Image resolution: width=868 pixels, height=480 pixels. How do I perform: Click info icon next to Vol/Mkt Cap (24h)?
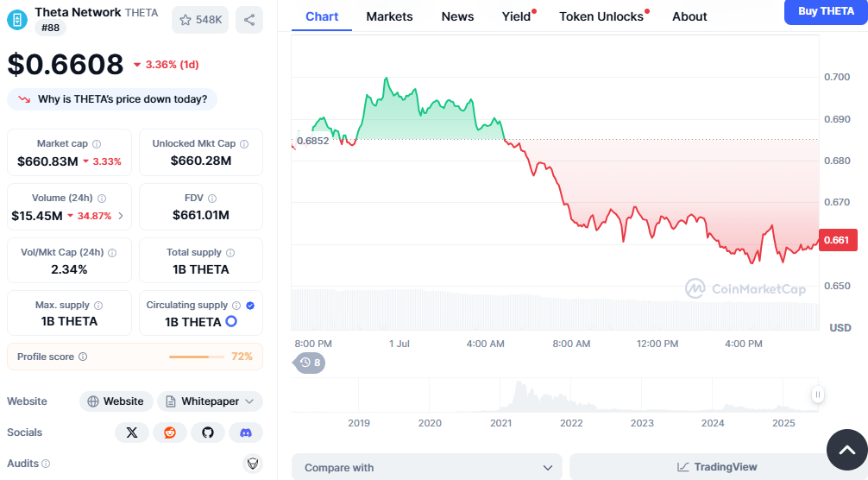112,252
